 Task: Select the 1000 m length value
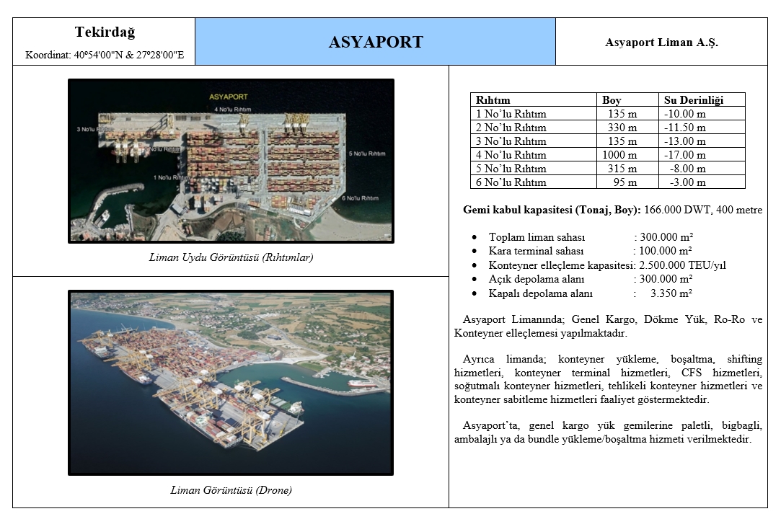pyautogui.click(x=619, y=155)
